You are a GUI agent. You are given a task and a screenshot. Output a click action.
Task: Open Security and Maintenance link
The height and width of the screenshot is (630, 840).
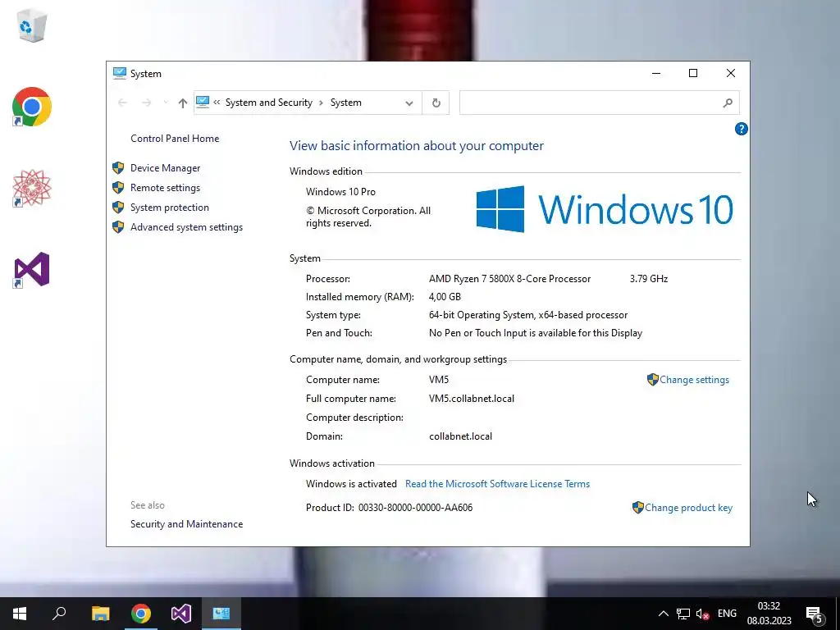[186, 524]
